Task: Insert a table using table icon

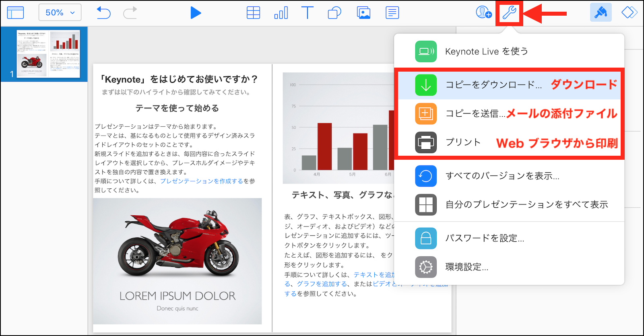Action: 253,13
